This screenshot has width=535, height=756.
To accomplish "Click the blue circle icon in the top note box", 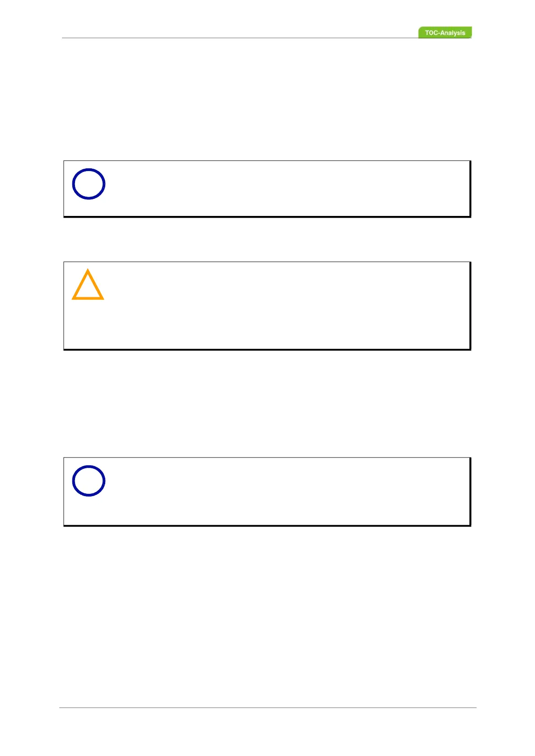I will pyautogui.click(x=88, y=184).
